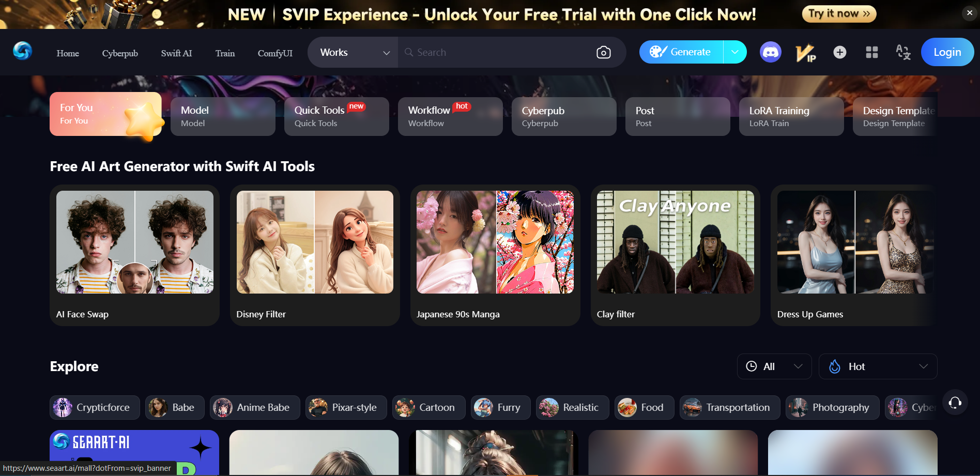The width and height of the screenshot is (980, 476).
Task: Open the All time filter dropdown
Action: [774, 366]
